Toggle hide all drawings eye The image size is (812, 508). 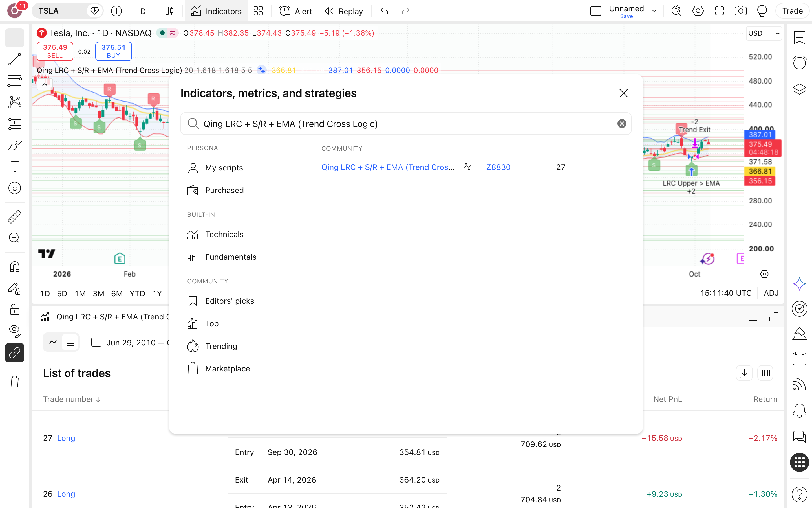(14, 331)
